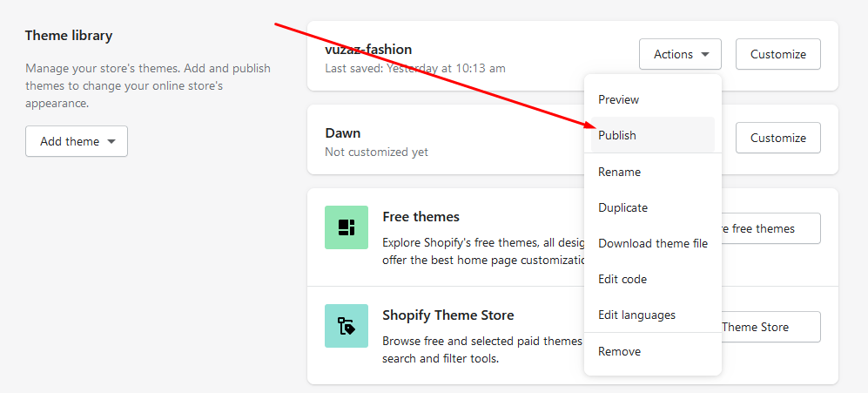The height and width of the screenshot is (393, 868).
Task: Click the vuzaz-fashion theme title
Action: pos(368,49)
